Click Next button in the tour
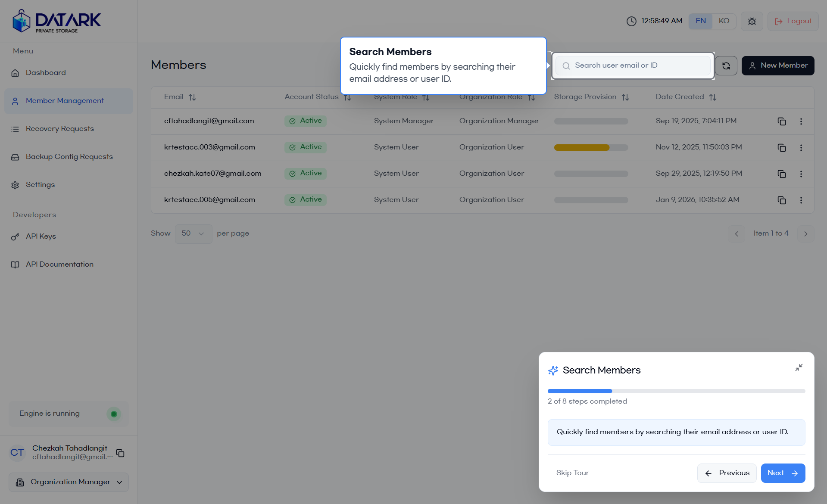The width and height of the screenshot is (827, 504). [783, 473]
